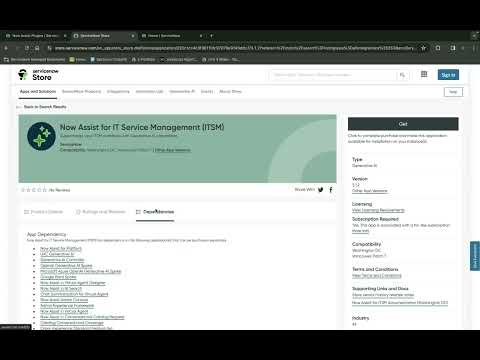Open Now Assist for Platform dependency
The height and width of the screenshot is (360, 480).
[x=61, y=249]
